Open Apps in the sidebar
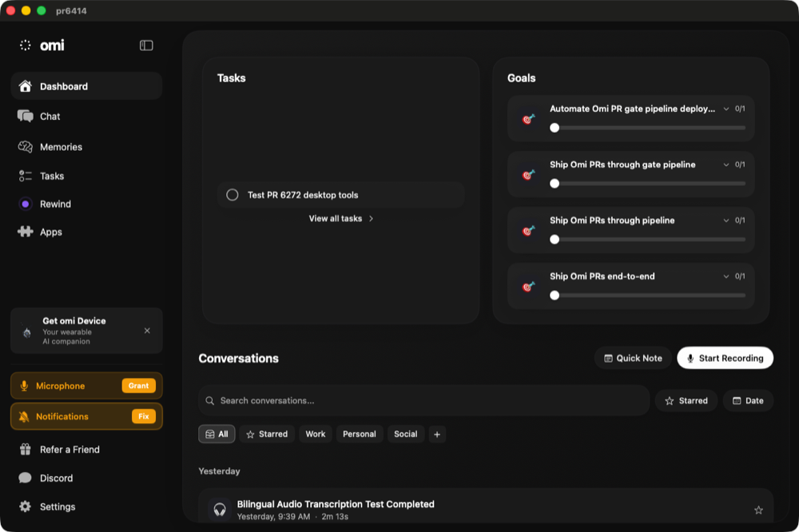799x532 pixels. [x=86, y=232]
